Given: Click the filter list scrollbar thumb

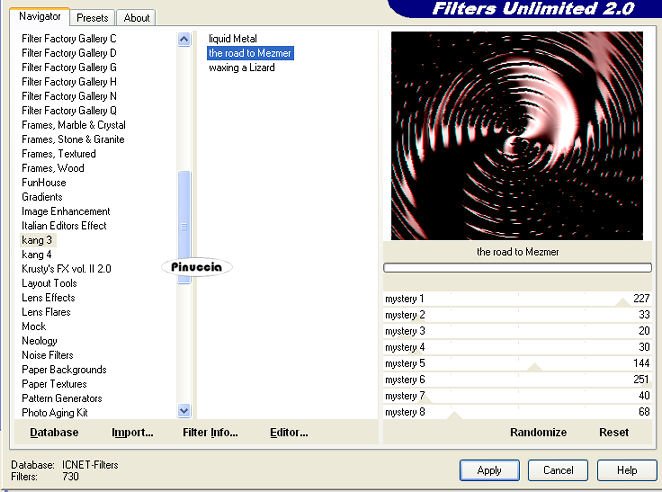Looking at the screenshot, I should 184,227.
